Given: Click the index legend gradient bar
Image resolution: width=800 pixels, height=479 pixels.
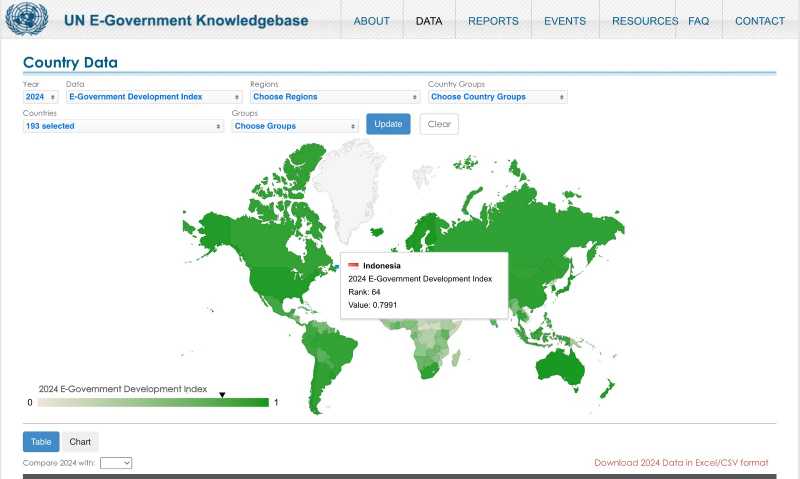Looking at the screenshot, I should (x=153, y=402).
